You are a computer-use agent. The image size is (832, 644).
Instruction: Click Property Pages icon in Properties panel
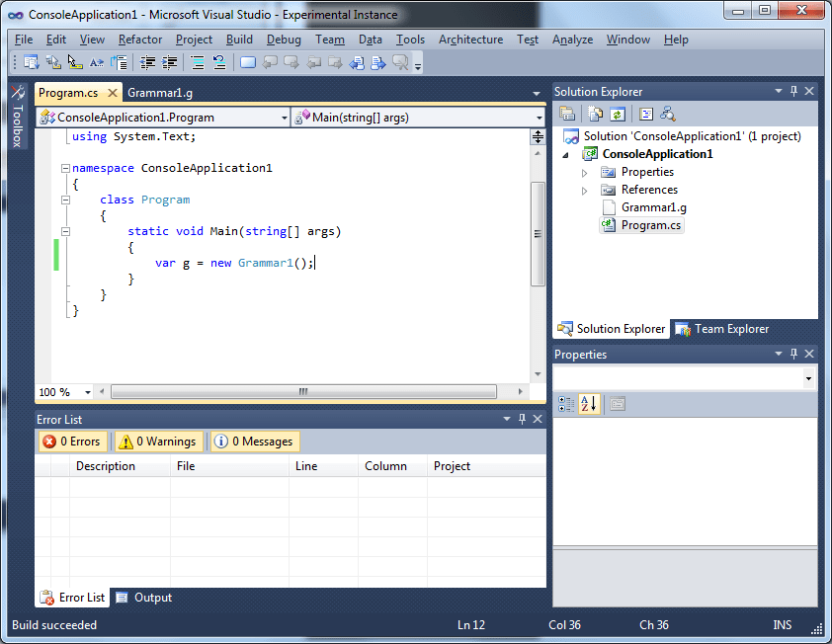618,404
